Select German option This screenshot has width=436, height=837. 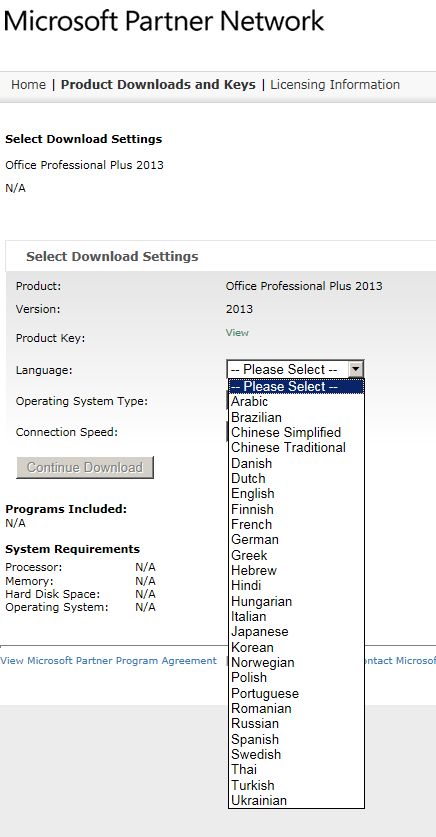point(296,540)
